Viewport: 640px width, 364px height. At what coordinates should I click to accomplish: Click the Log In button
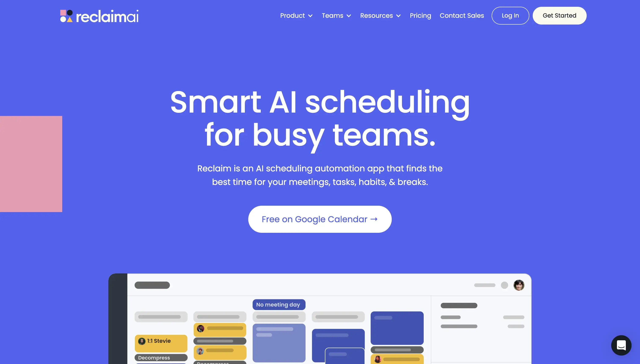pos(510,15)
